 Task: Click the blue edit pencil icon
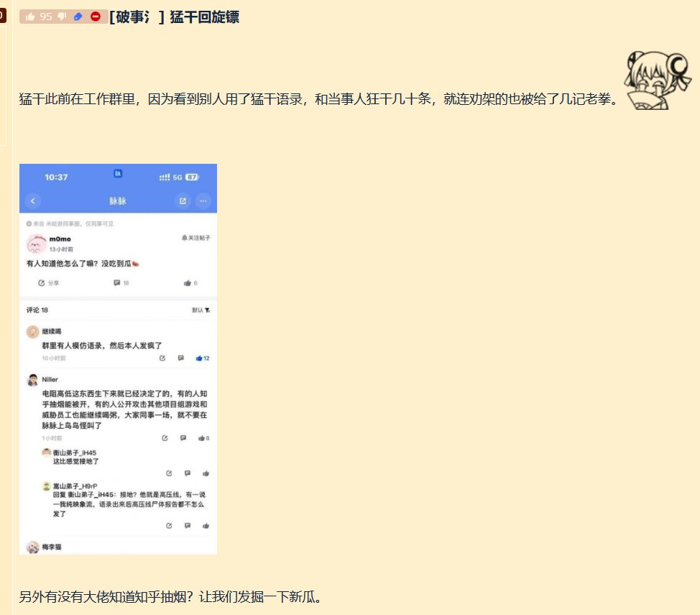78,17
